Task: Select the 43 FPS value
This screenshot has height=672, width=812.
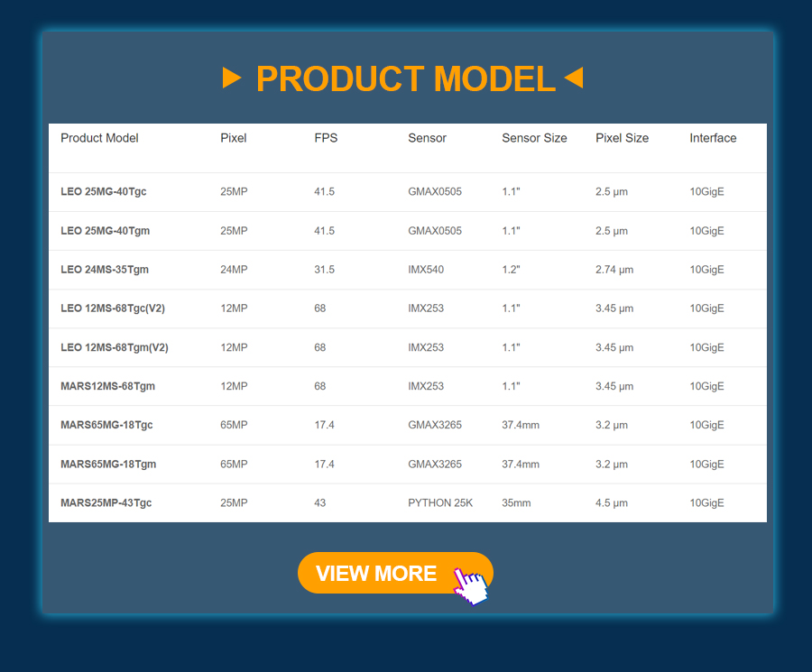Action: point(320,502)
